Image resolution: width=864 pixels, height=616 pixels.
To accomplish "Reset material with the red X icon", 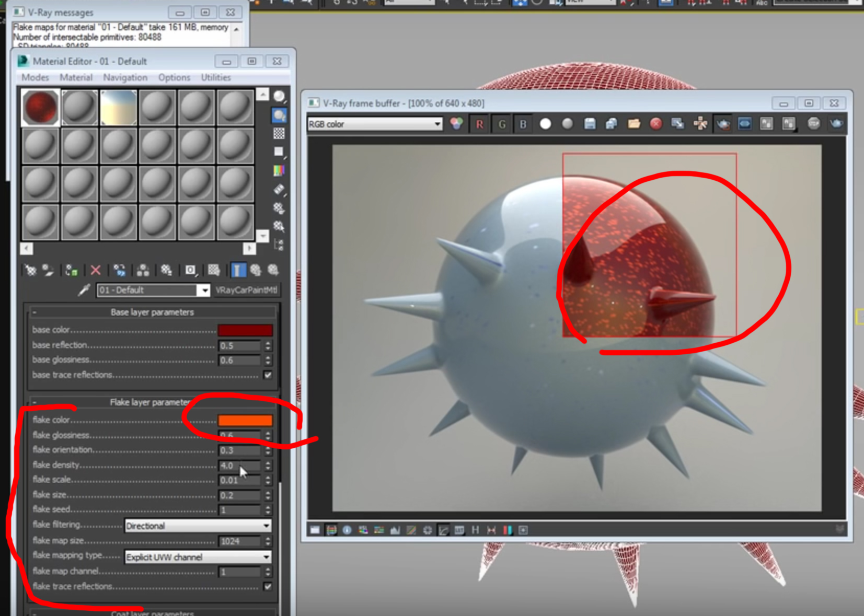I will point(95,270).
